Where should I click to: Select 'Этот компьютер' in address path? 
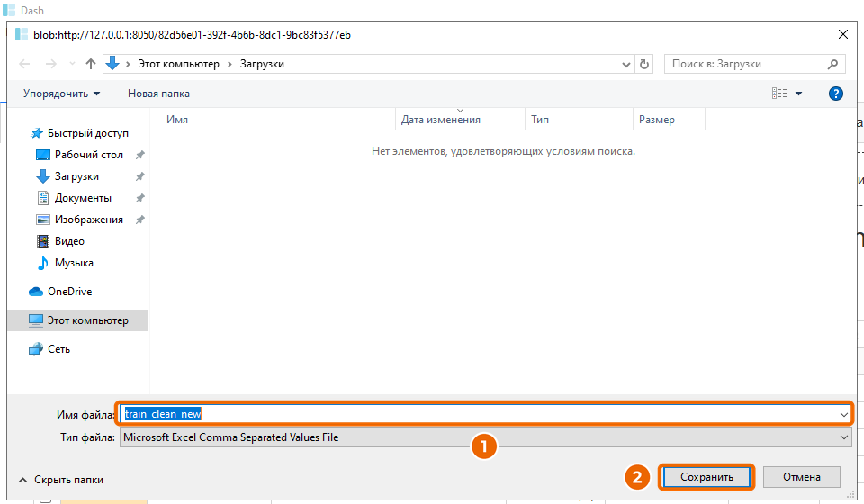pyautogui.click(x=178, y=64)
